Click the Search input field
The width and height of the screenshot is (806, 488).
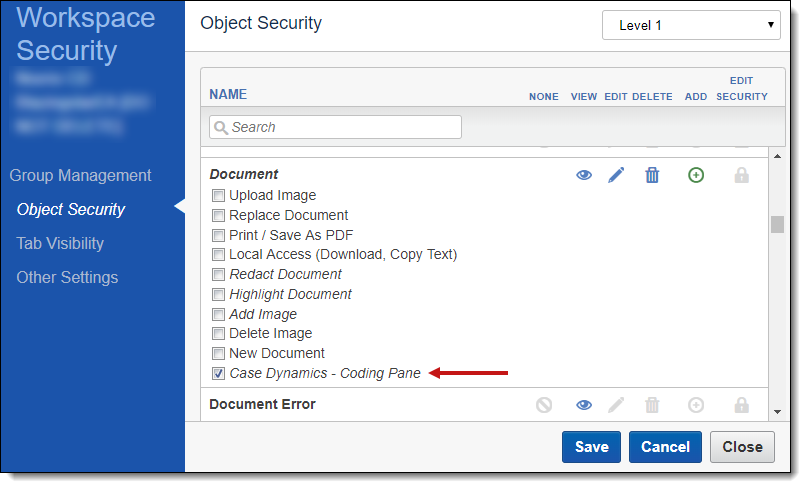pos(336,127)
